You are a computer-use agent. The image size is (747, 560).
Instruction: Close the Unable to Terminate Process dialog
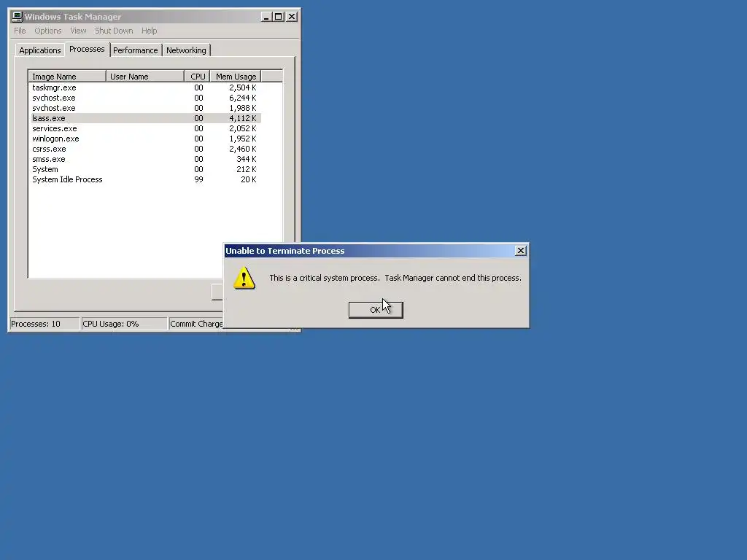click(521, 251)
